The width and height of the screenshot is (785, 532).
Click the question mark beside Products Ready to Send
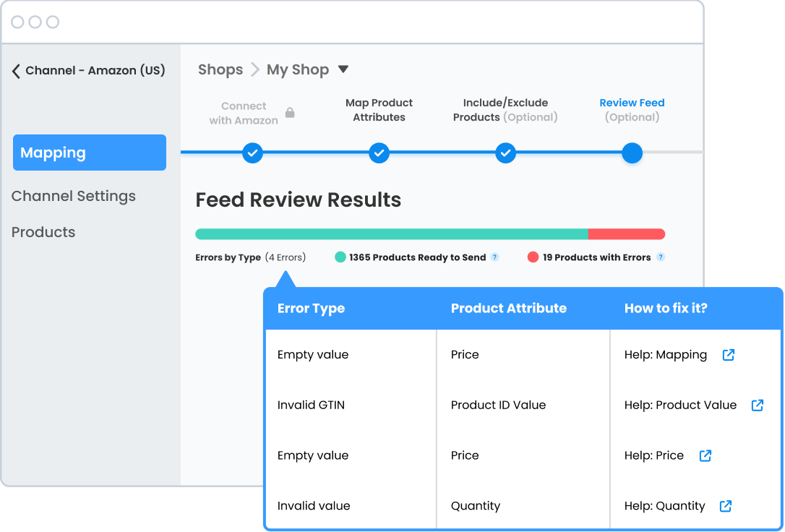pos(495,257)
